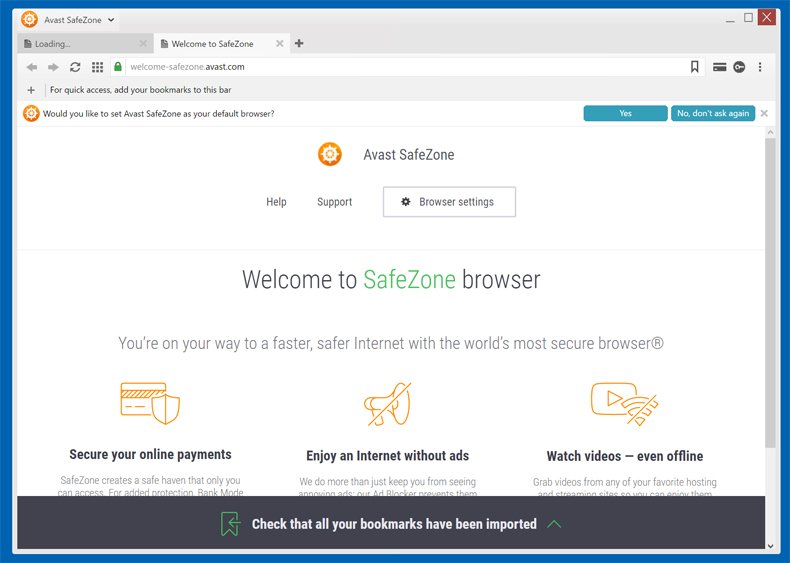Viewport: 790px width, 563px height.
Task: Bookmark this page with the bookmark icon
Action: pyautogui.click(x=694, y=67)
